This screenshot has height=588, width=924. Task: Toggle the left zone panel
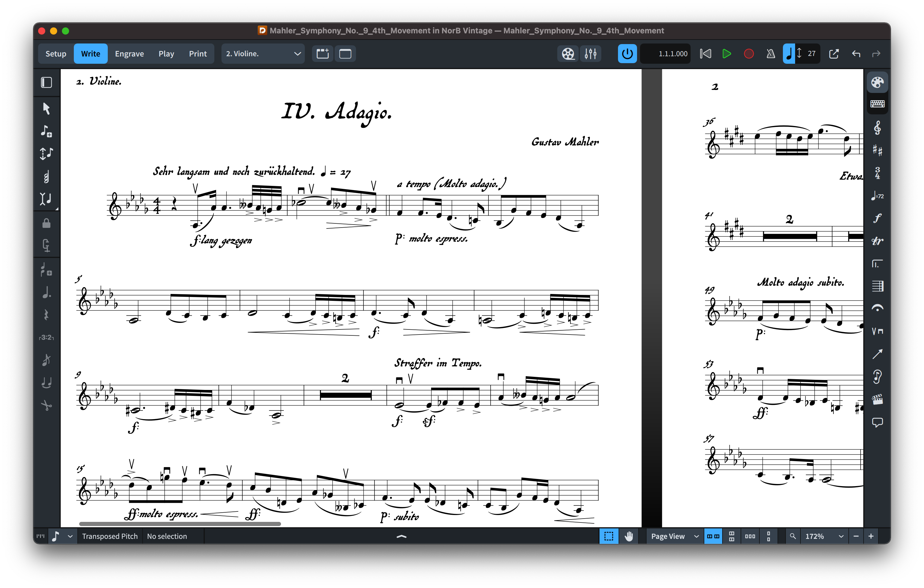click(x=46, y=83)
